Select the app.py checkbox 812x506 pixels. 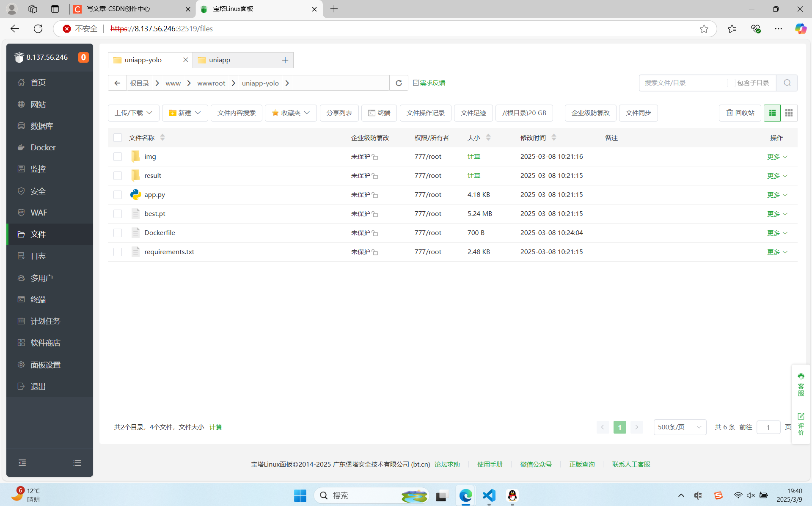[x=118, y=195]
